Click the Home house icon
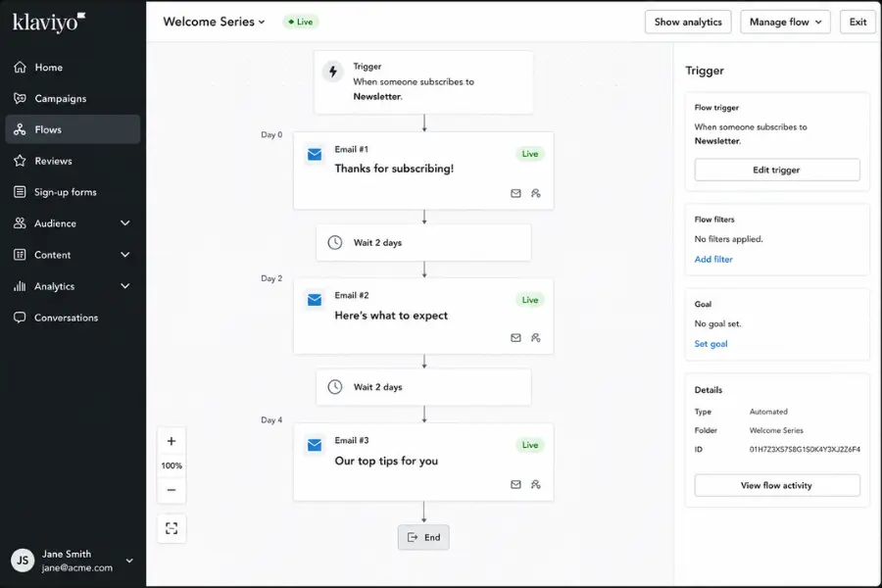This screenshot has height=588, width=882. (x=20, y=67)
